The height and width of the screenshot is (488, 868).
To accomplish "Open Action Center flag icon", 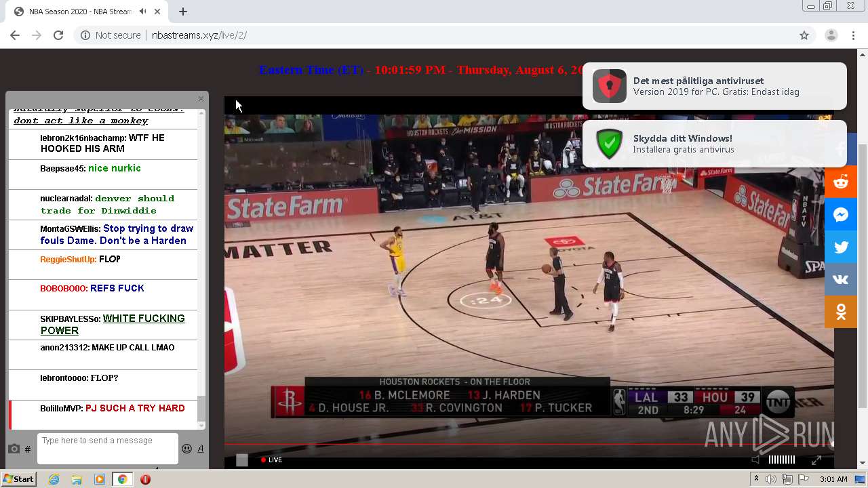I will pyautogui.click(x=802, y=479).
